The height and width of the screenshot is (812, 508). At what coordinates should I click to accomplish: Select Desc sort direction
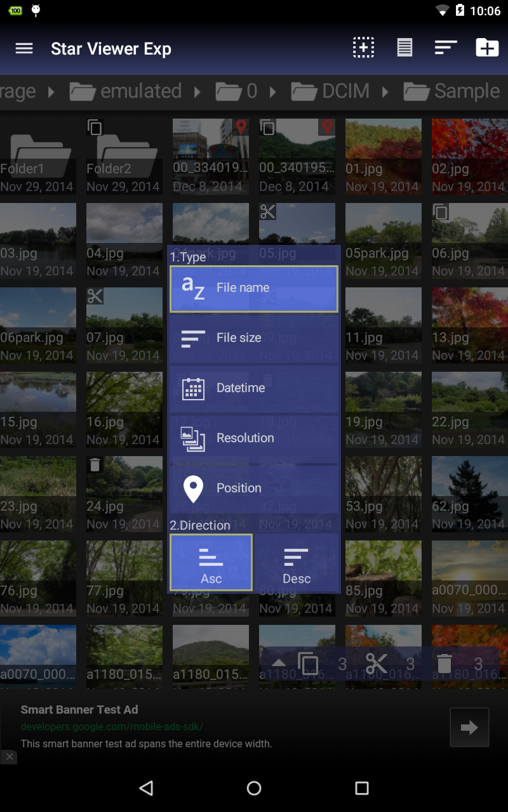tap(297, 562)
